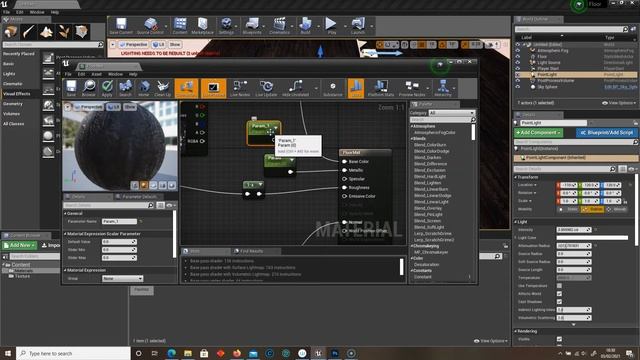Open File menu of Material Editor

pyautogui.click(x=68, y=74)
